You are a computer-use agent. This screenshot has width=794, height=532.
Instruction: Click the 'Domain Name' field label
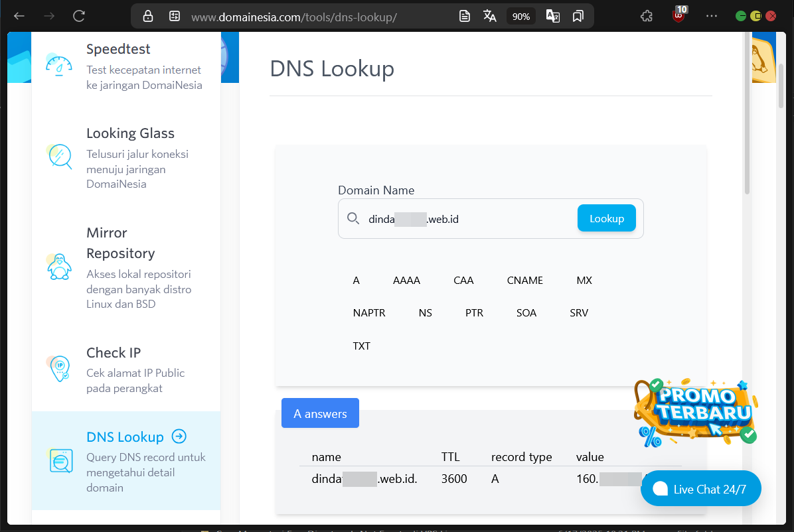pyautogui.click(x=376, y=190)
